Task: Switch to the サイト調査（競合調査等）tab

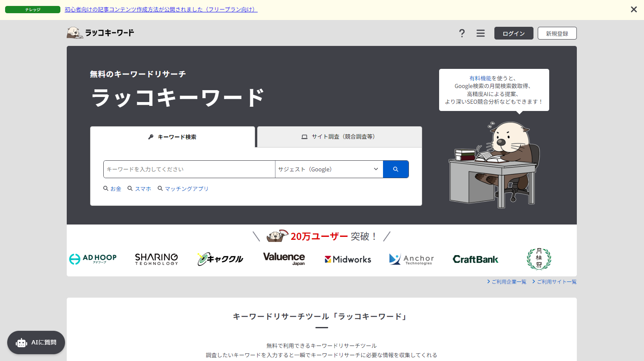Action: (340, 136)
